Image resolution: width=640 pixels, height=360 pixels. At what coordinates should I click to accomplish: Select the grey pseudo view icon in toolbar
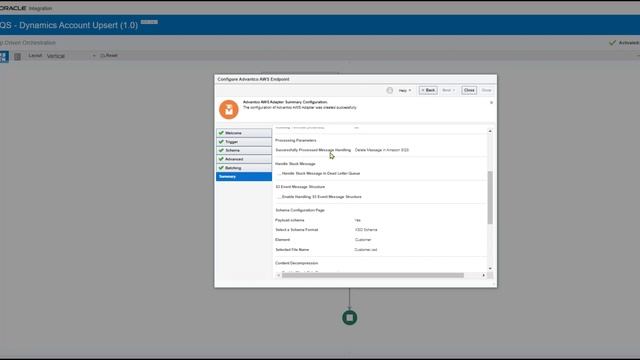coord(17,56)
